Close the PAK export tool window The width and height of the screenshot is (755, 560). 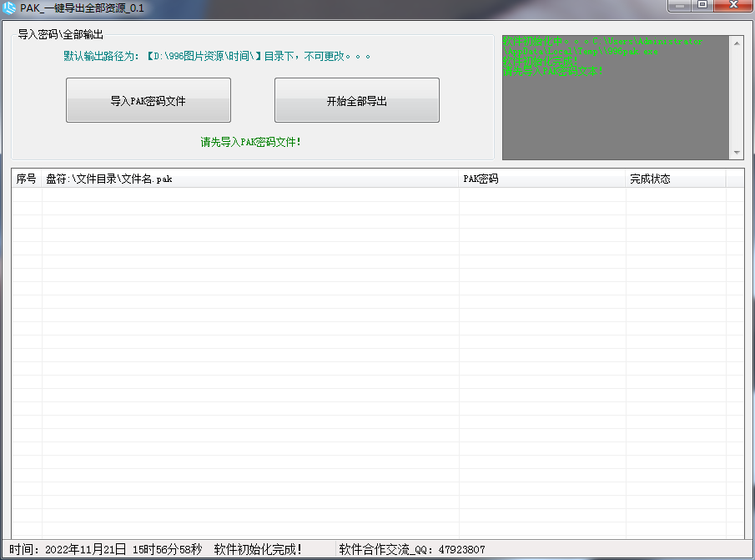[x=733, y=6]
